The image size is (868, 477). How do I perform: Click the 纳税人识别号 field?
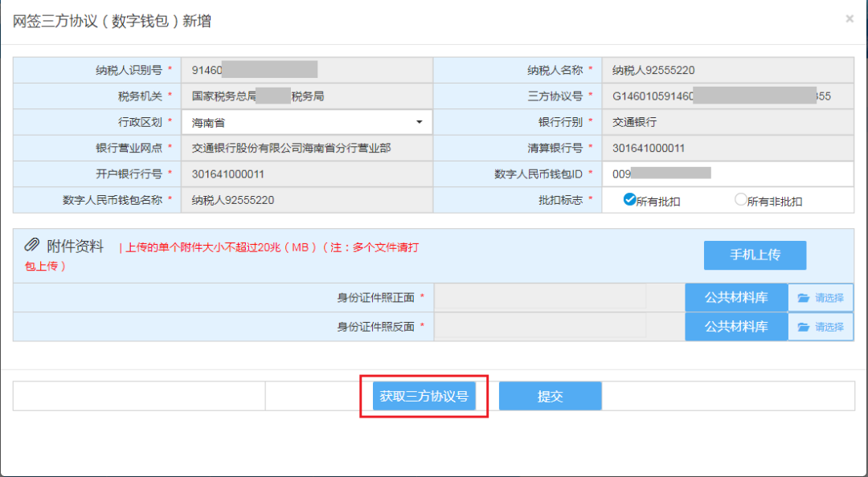click(305, 70)
